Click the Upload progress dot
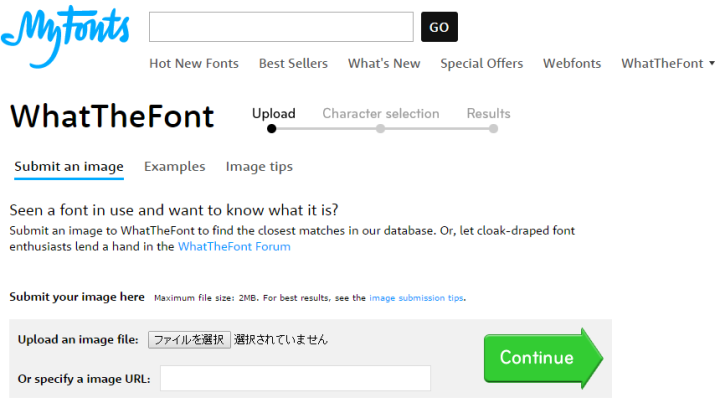The image size is (720, 408). pos(272,129)
